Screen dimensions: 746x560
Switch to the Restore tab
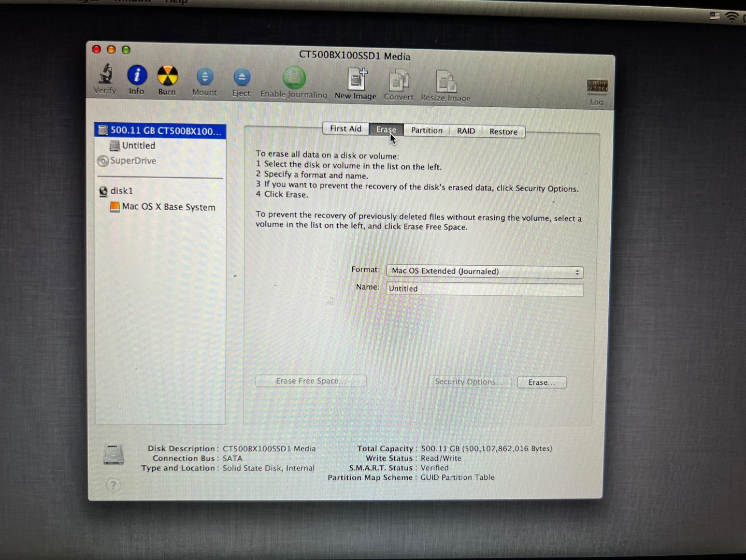click(504, 132)
